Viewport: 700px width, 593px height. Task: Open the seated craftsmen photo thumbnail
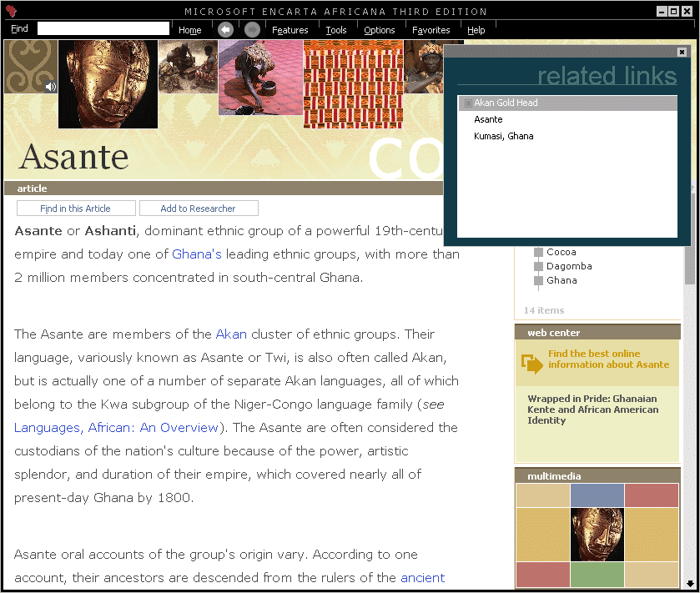click(188, 67)
